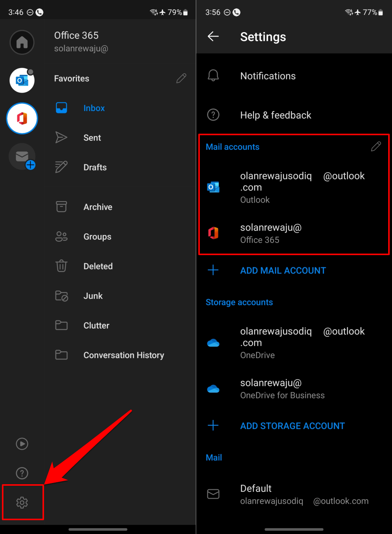This screenshot has height=534, width=392.
Task: Tap the Archive box icon
Action: point(61,207)
